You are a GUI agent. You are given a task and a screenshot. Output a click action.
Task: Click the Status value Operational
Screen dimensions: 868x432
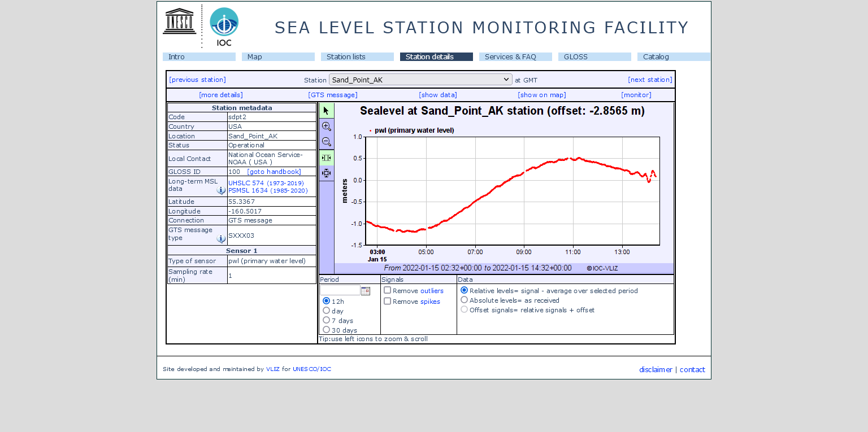246,145
